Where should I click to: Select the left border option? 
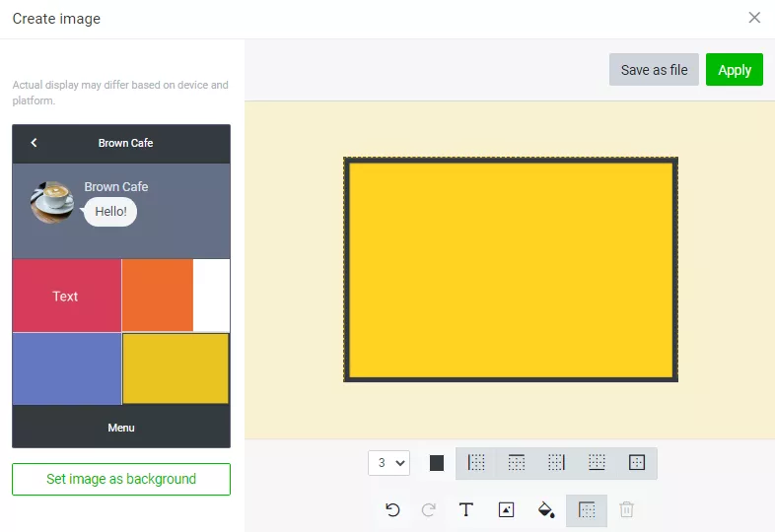[476, 463]
